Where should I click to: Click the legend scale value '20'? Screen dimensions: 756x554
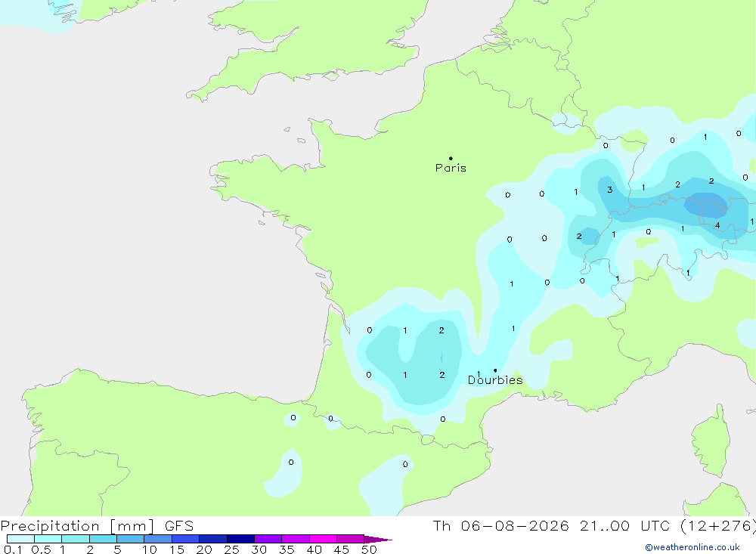point(204,549)
